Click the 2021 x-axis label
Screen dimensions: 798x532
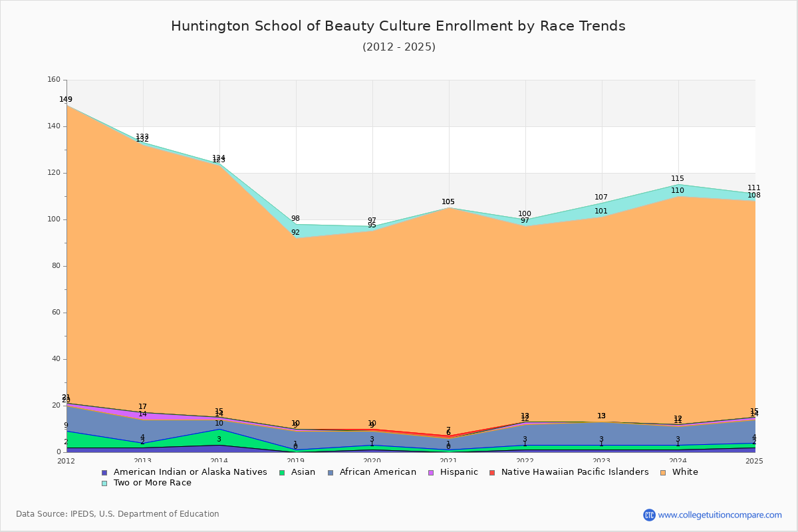click(449, 460)
